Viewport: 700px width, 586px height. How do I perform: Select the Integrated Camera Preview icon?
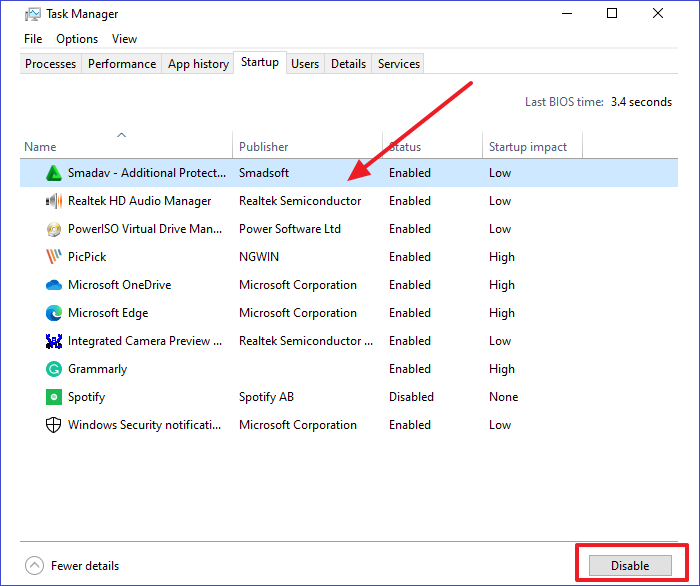(x=54, y=341)
